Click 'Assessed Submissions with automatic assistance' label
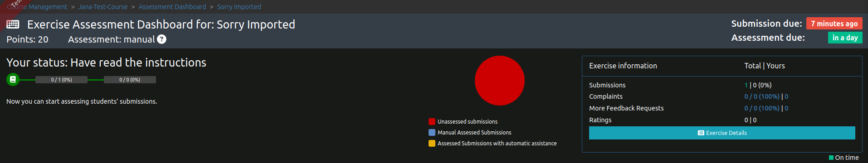868x163 pixels. [x=497, y=143]
